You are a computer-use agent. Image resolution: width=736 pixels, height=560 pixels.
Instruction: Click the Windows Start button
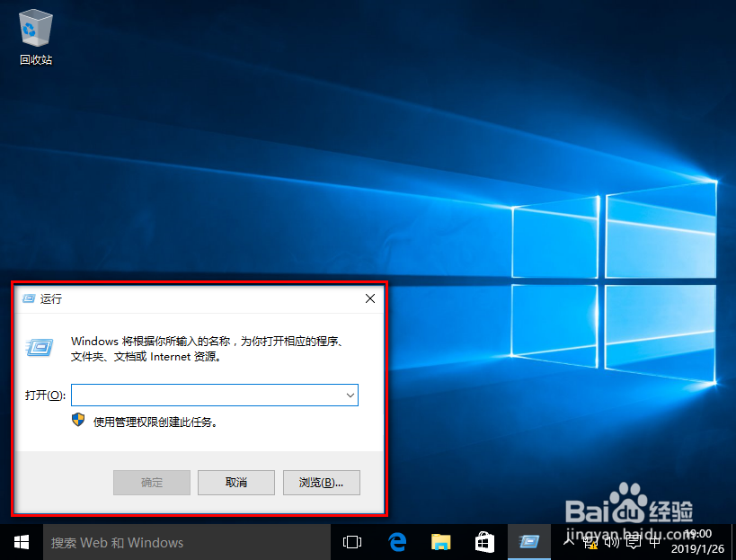tap(22, 542)
